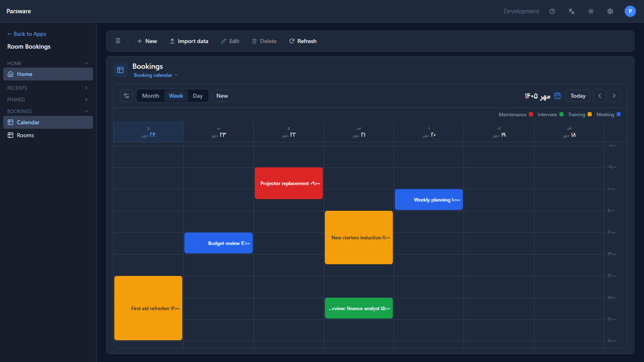Toggle the light/dark theme icon
644x362 pixels.
[591, 11]
